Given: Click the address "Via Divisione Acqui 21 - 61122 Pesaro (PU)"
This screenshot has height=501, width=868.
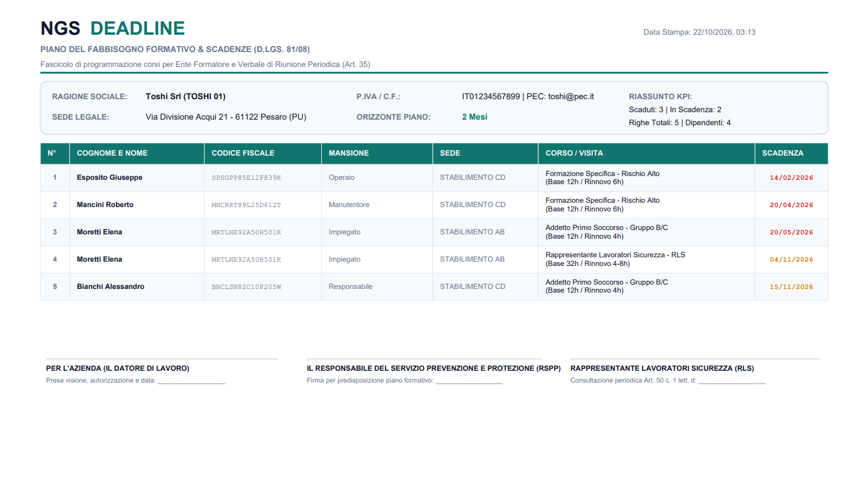Looking at the screenshot, I should pyautogui.click(x=226, y=117).
